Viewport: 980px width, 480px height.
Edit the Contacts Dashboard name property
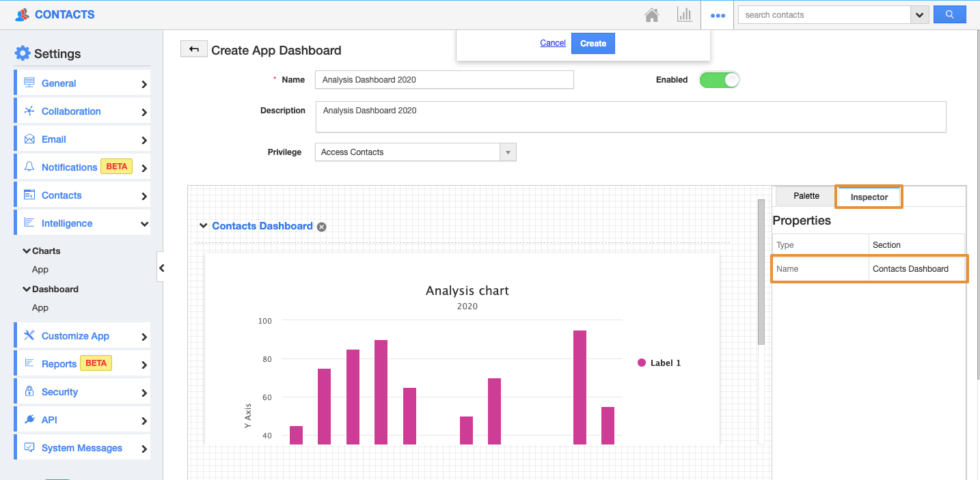point(916,269)
